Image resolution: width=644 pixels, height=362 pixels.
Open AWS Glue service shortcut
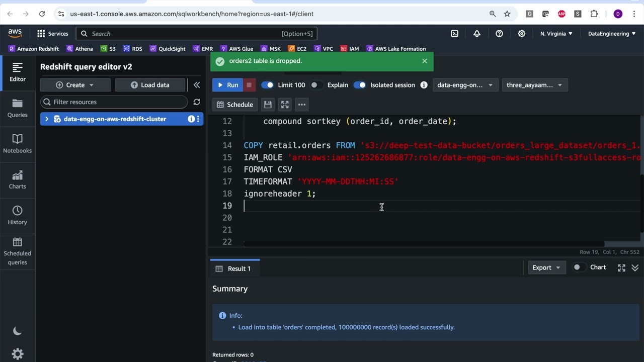[236, 49]
